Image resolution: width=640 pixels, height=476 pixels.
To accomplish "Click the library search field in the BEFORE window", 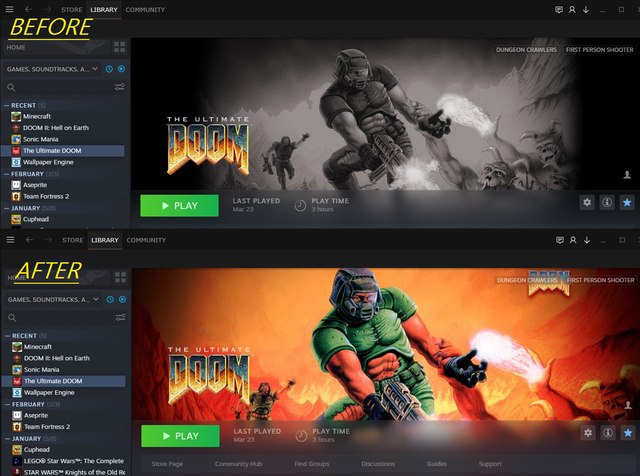I will [x=60, y=87].
